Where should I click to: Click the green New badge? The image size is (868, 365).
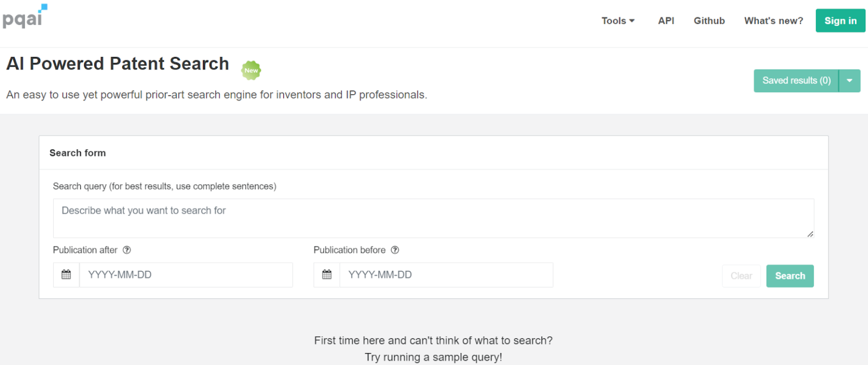pyautogui.click(x=251, y=70)
